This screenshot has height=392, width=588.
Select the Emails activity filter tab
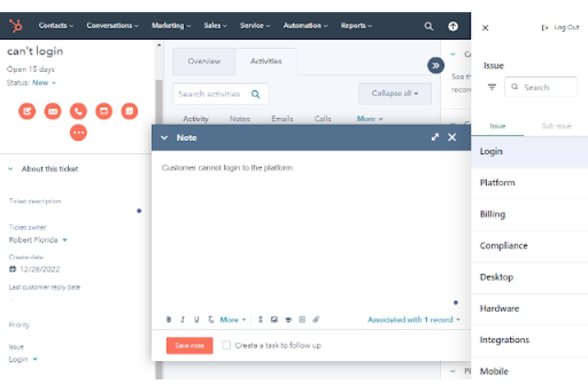(282, 119)
